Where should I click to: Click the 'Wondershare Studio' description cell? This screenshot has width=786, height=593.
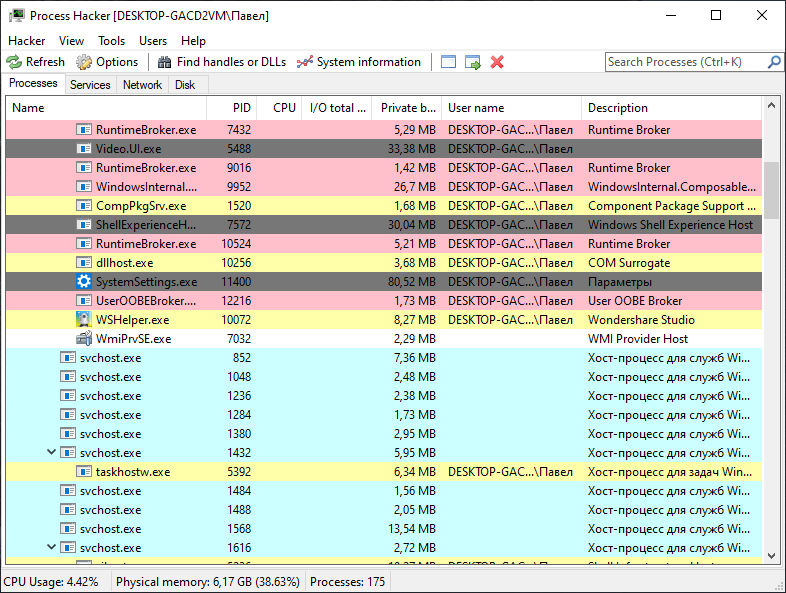pyautogui.click(x=641, y=320)
